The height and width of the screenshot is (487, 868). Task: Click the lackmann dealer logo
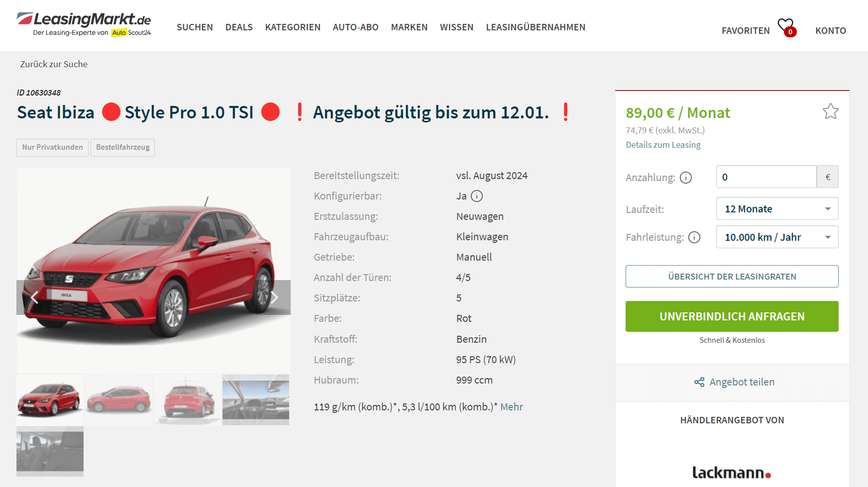tap(732, 472)
